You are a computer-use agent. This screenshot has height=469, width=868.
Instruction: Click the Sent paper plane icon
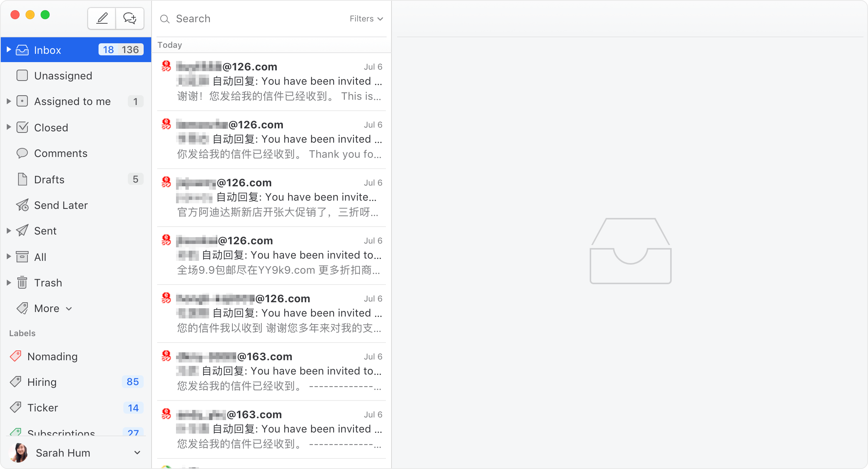click(22, 230)
